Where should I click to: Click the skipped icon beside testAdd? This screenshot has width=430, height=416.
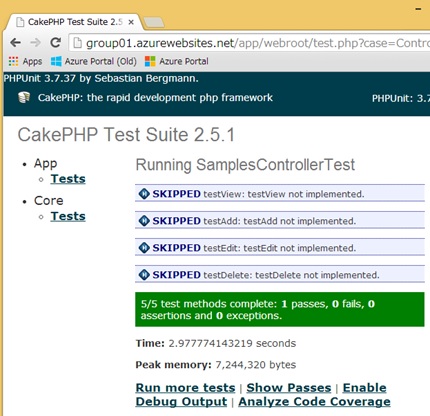(144, 221)
